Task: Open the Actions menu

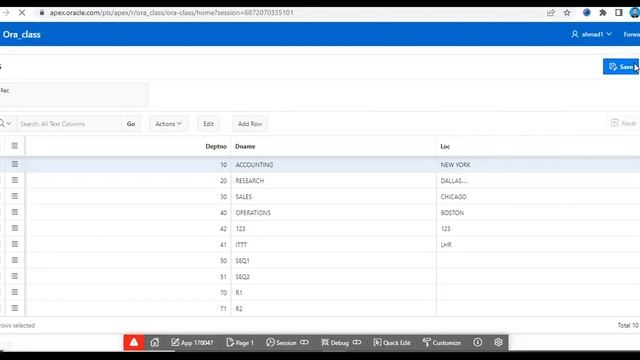Action: coord(168,124)
